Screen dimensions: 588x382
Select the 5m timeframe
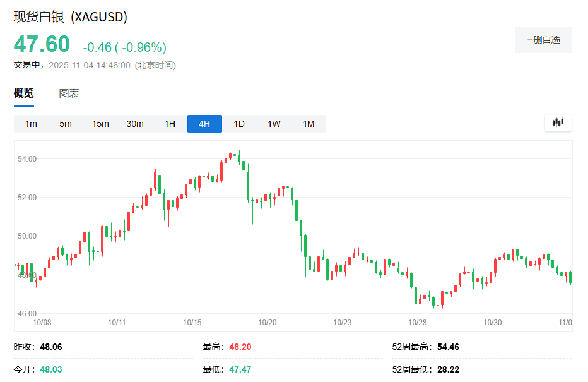tap(66, 124)
